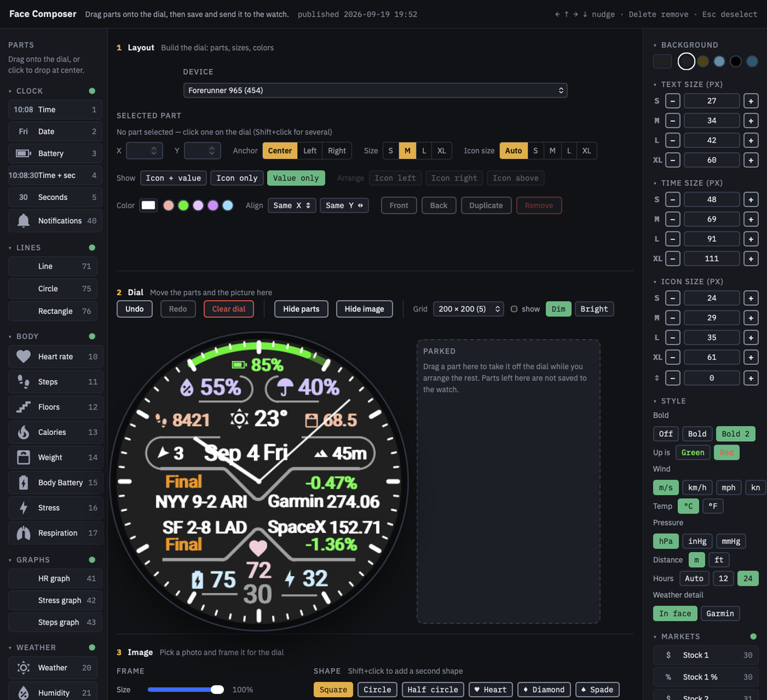Pick the green part color swatch
Viewport: 767px width, 700px height.
[184, 205]
